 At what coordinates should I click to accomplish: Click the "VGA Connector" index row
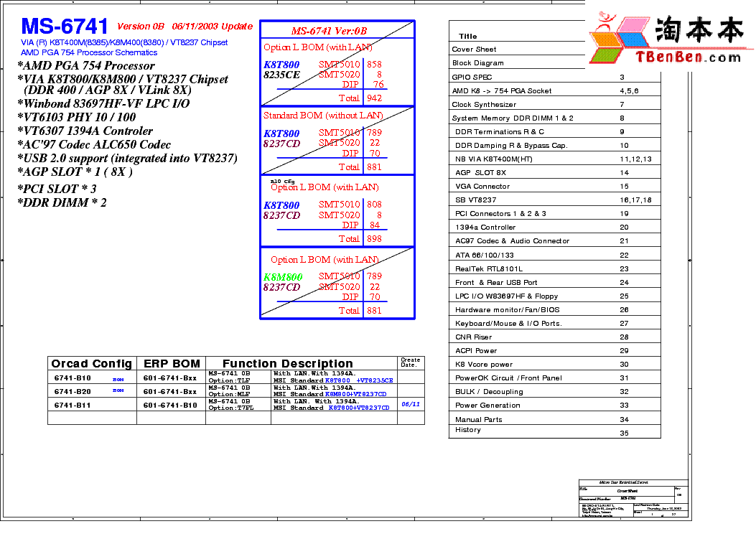(x=554, y=187)
